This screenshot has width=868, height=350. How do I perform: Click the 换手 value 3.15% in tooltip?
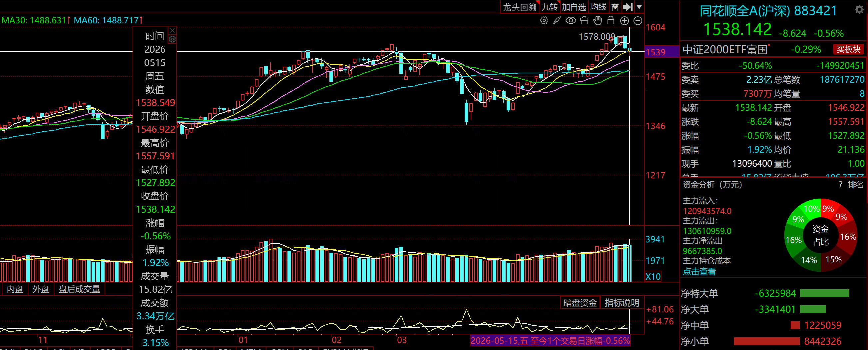pos(155,343)
